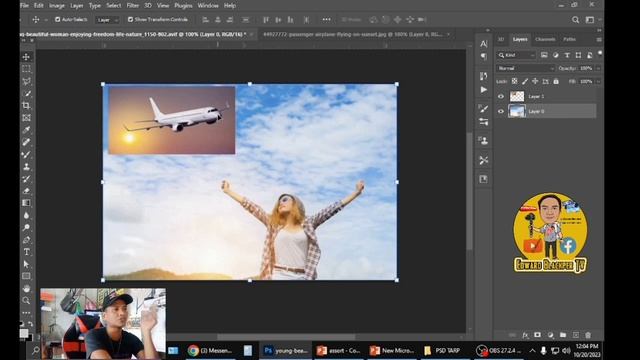Toggle the Auto-Select checkbox
Screen dimensions: 640x360
click(x=58, y=20)
